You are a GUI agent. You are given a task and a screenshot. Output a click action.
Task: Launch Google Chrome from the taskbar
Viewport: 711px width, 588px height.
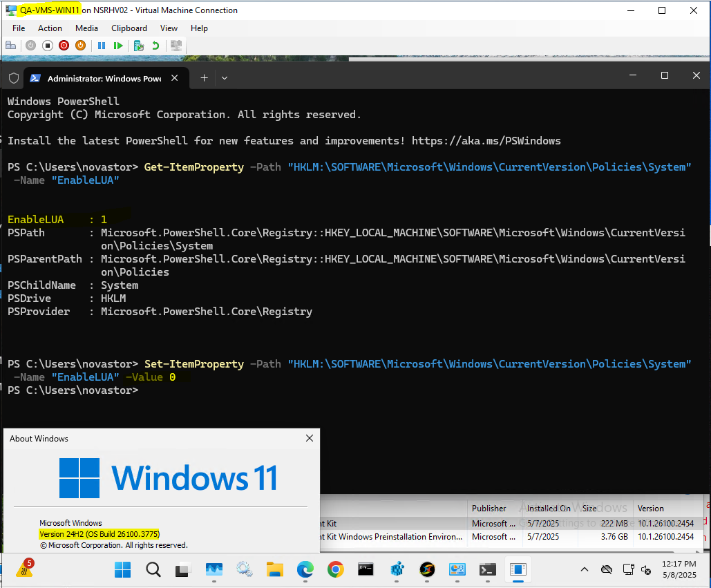coord(336,569)
